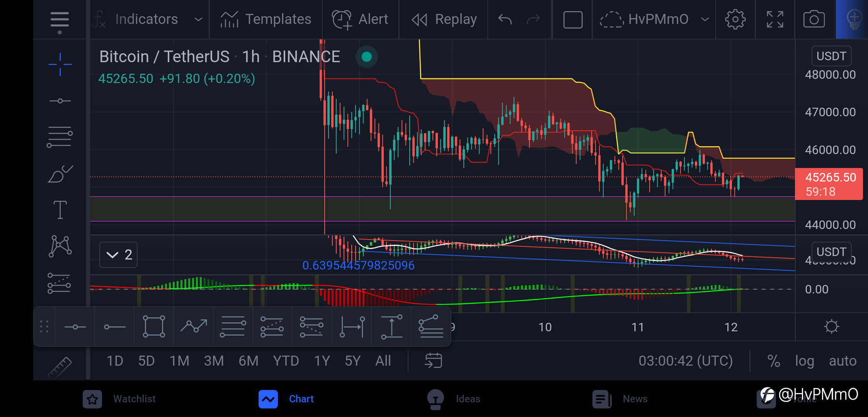The image size is (868, 417).
Task: Set range to 6M
Action: (248, 361)
